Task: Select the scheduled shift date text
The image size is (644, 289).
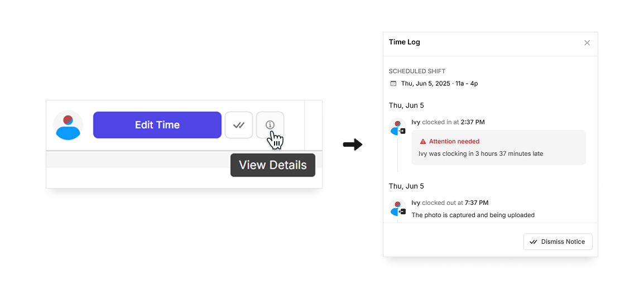Action: (439, 84)
